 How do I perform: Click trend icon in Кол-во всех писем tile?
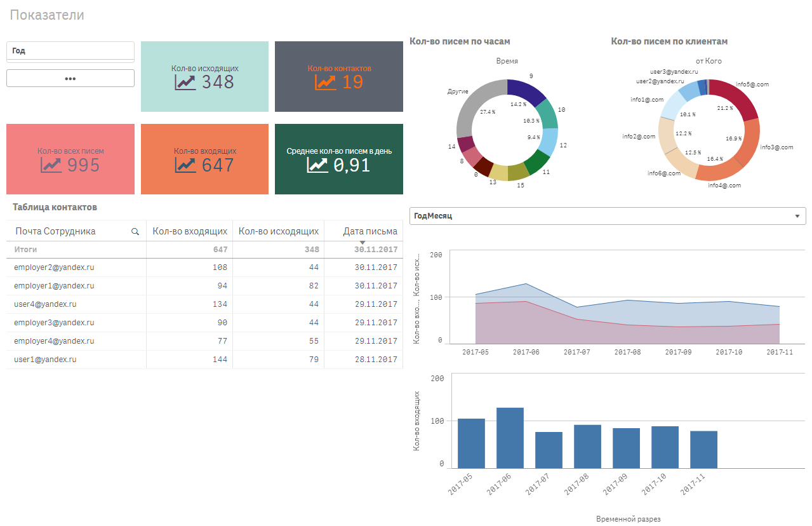(x=51, y=165)
